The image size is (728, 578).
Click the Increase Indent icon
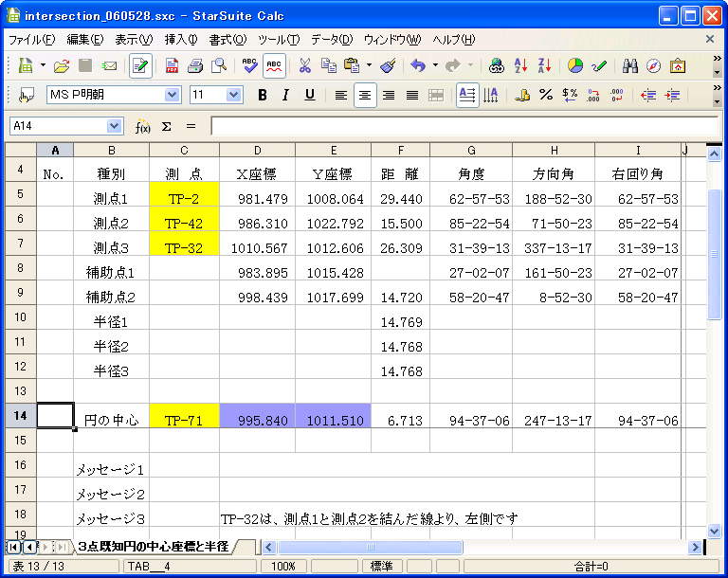672,95
